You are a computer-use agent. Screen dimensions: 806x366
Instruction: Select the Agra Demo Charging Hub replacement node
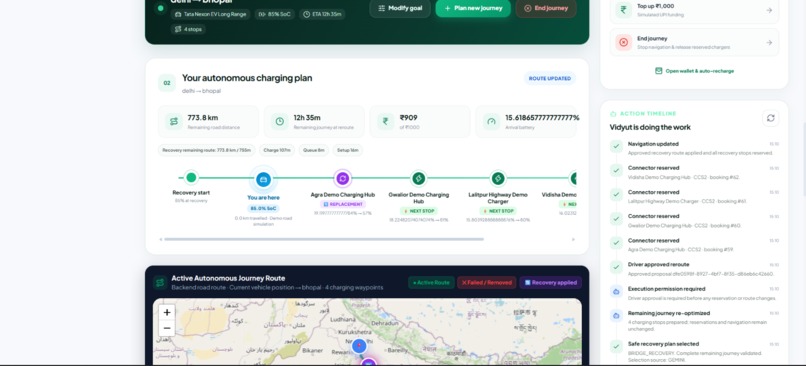tap(342, 179)
